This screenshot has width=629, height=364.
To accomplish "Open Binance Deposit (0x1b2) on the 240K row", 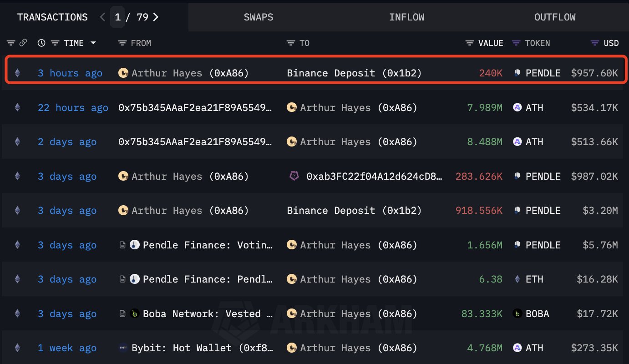I will [354, 73].
